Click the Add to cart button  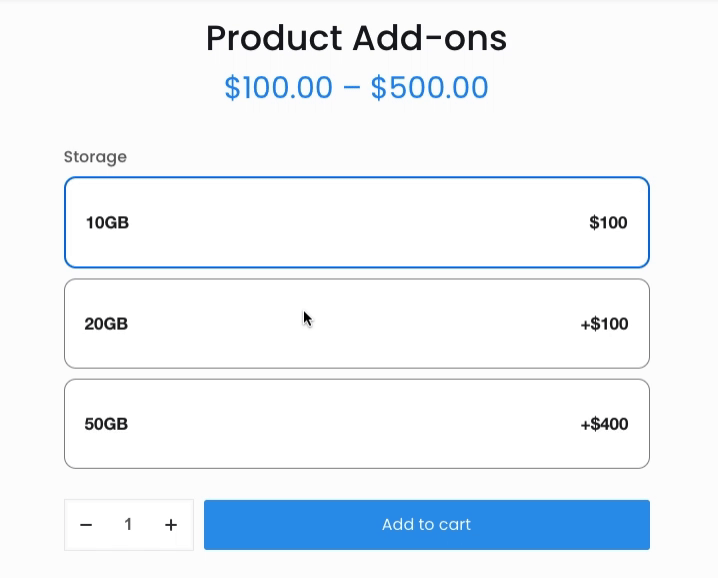point(426,525)
